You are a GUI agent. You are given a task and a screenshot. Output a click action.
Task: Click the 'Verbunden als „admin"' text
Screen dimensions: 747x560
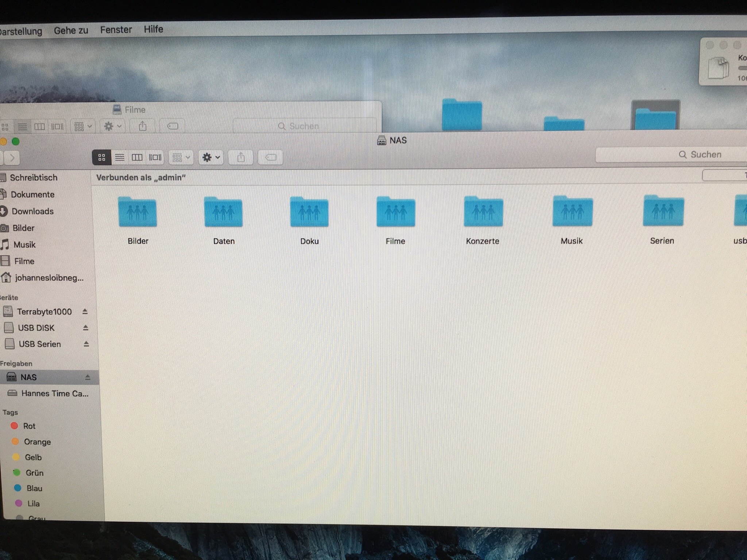[141, 178]
